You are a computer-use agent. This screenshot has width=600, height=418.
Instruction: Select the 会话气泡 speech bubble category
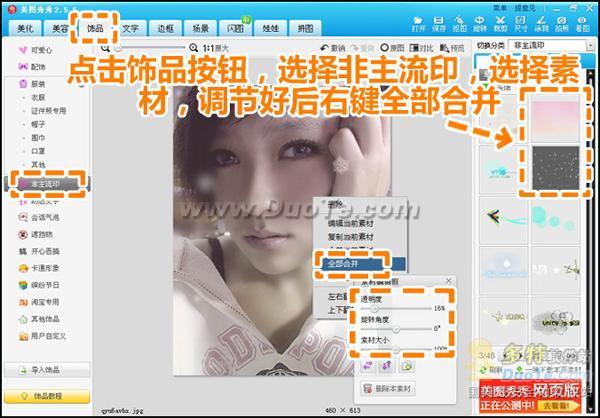pos(39,217)
